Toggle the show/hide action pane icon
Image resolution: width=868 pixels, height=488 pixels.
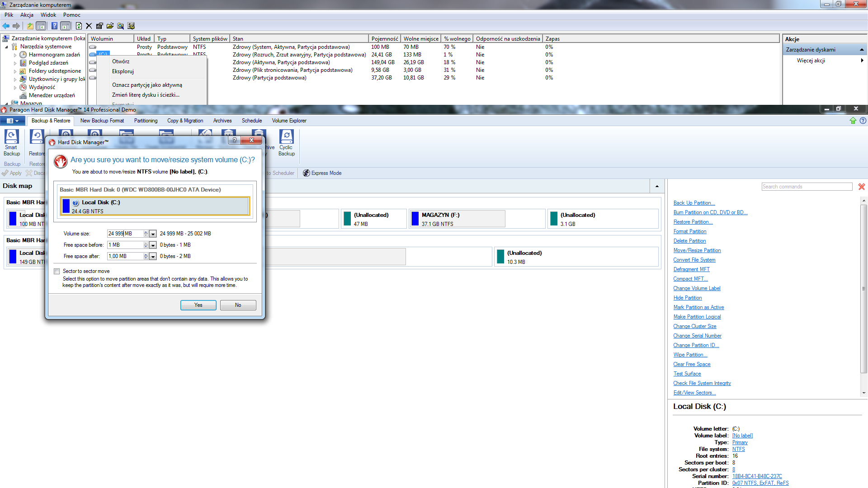tap(66, 26)
